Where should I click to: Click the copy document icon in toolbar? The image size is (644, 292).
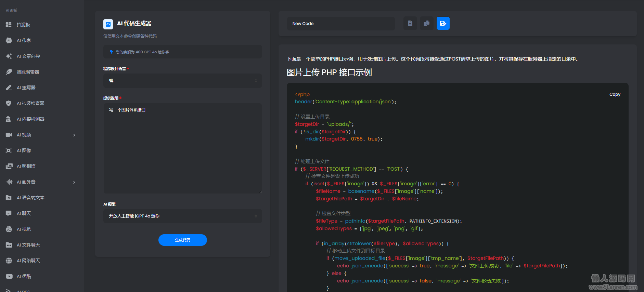coord(426,23)
